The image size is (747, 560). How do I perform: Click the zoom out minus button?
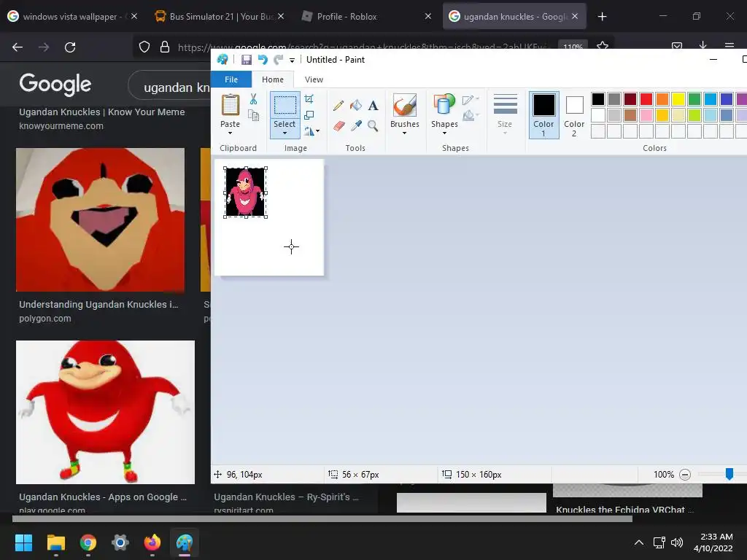684,475
